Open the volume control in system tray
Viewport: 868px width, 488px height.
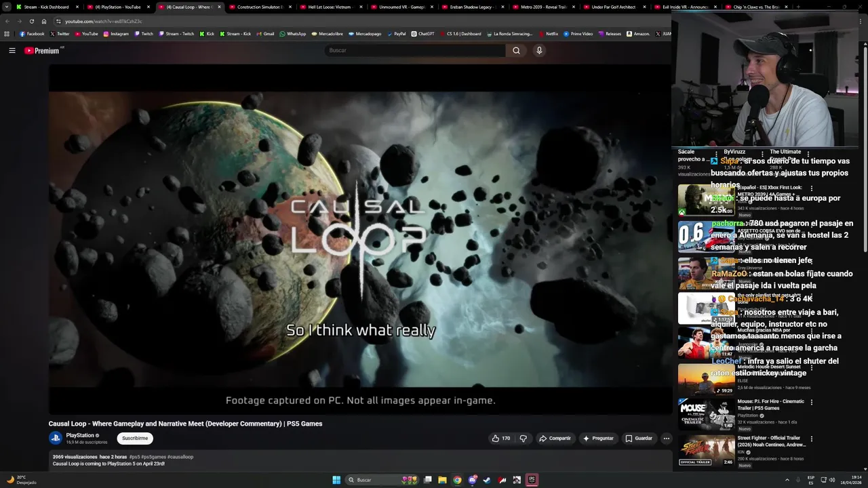pos(832,480)
